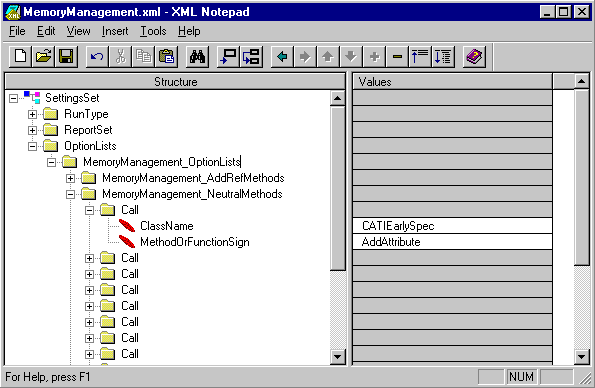Open the Help menu

pos(189,31)
